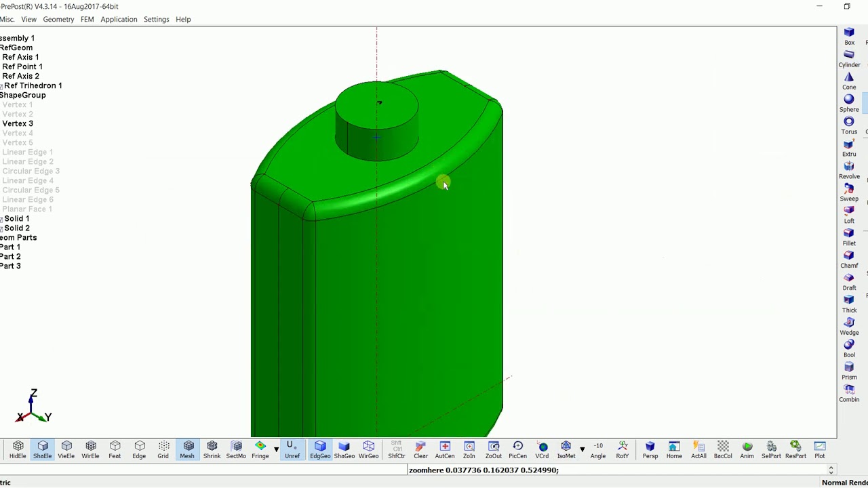Click the HideEle icon in bottom toolbar
This screenshot has width=868, height=488.
[18, 450]
